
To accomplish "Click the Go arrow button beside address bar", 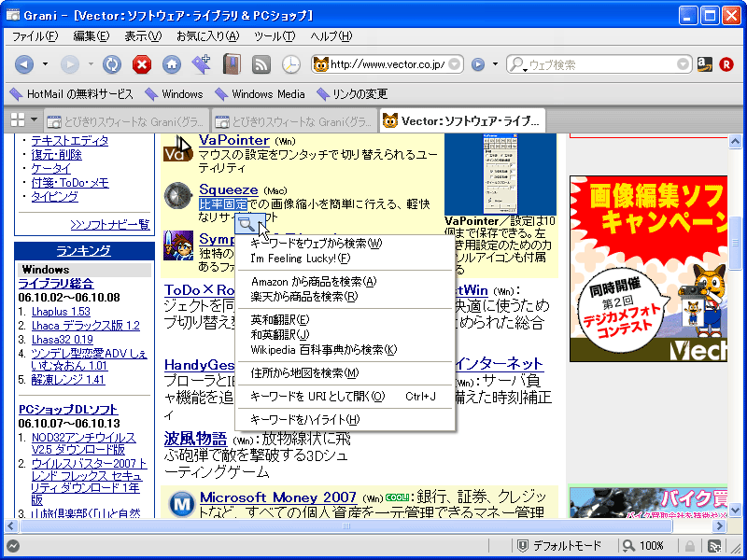I will point(478,64).
